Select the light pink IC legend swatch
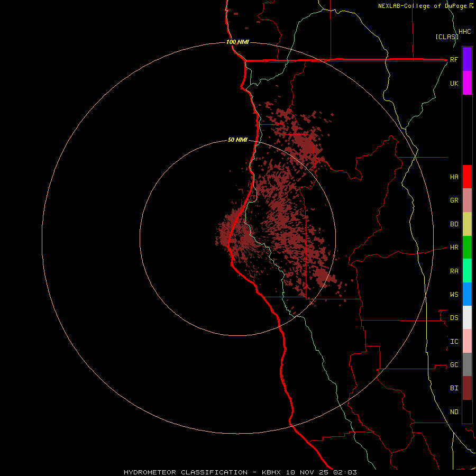 point(467,341)
